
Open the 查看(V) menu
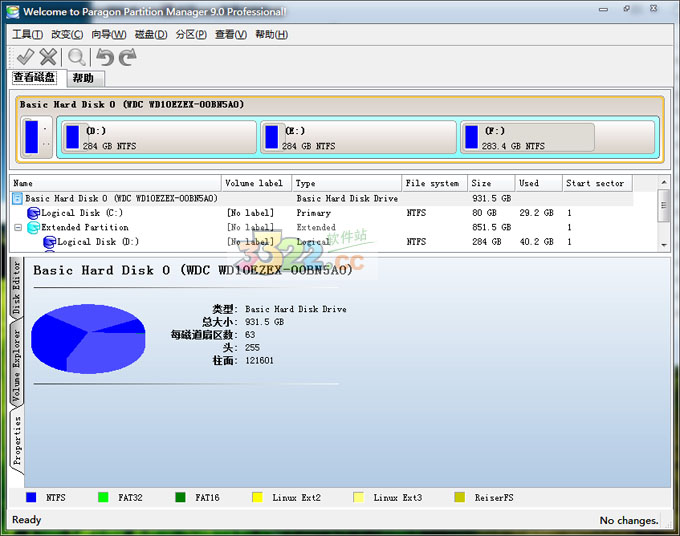(231, 34)
